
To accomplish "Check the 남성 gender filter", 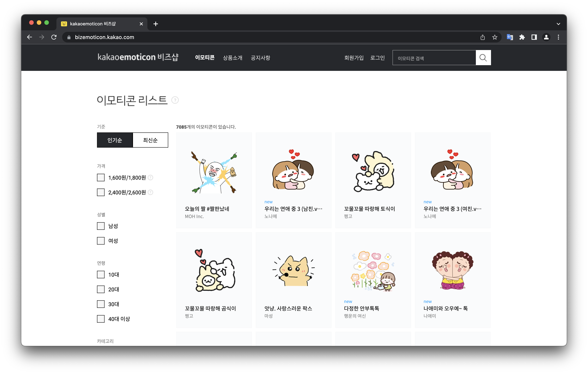I will (101, 226).
